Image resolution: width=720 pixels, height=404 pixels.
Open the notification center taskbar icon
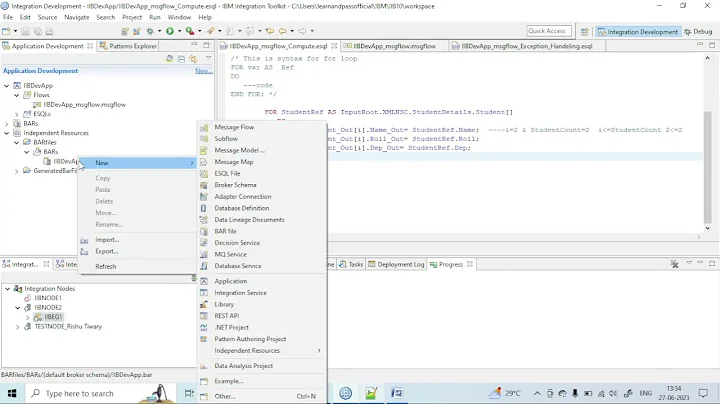pos(703,393)
